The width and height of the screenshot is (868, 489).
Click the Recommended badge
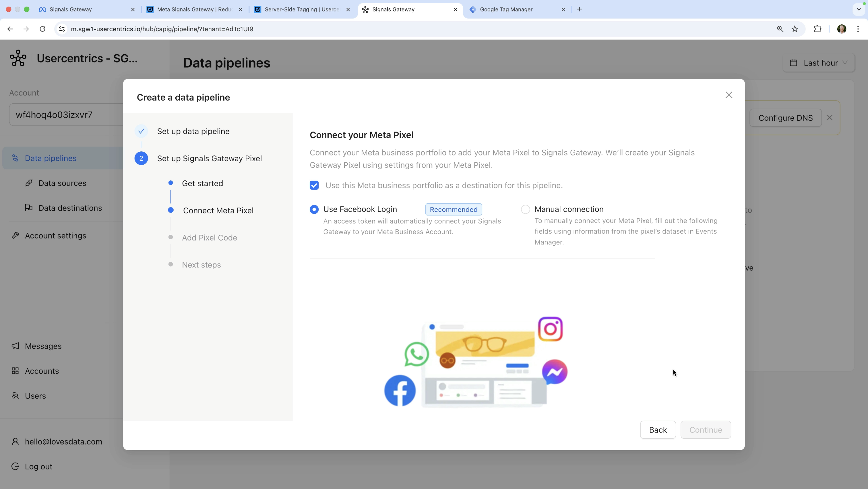click(454, 209)
